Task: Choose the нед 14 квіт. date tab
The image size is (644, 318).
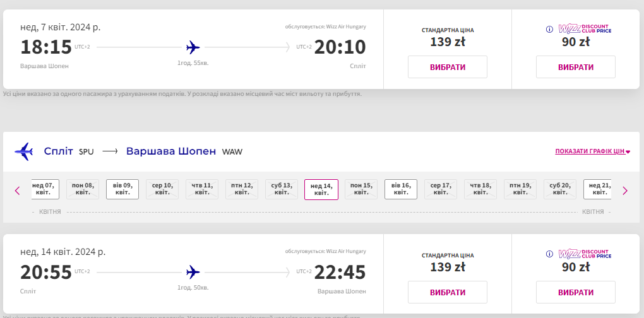Action: coord(321,189)
